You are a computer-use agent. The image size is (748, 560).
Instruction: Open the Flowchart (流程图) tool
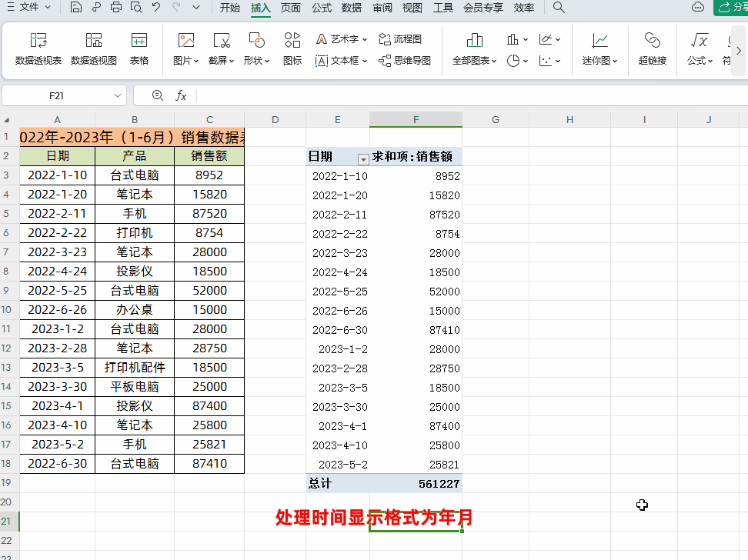coord(400,39)
